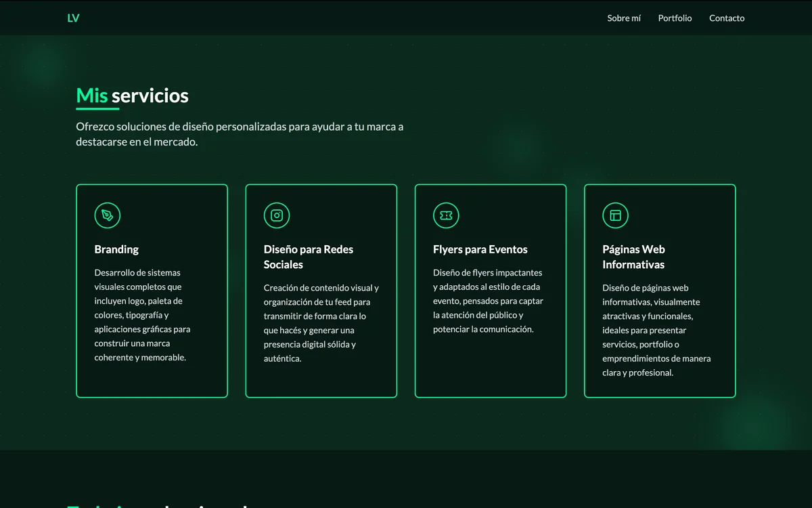Click the green underline beneath Mis
The image size is (812, 508).
pos(97,108)
